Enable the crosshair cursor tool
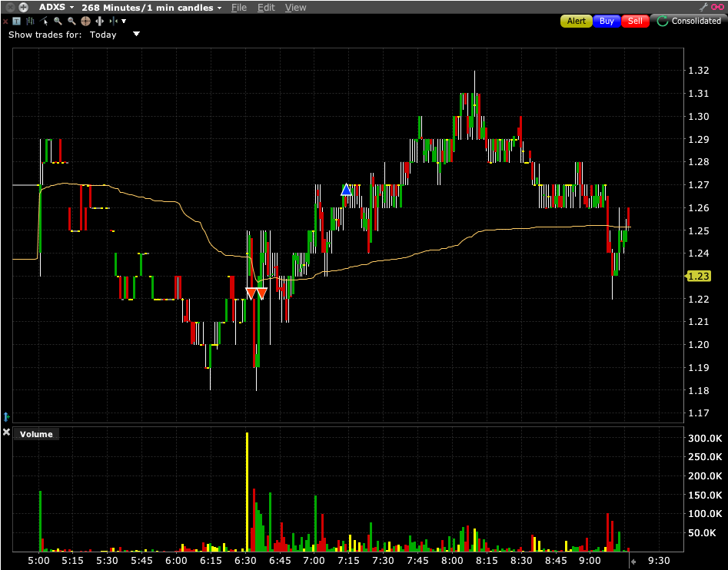Viewport: 728px width, 570px height. pos(85,21)
